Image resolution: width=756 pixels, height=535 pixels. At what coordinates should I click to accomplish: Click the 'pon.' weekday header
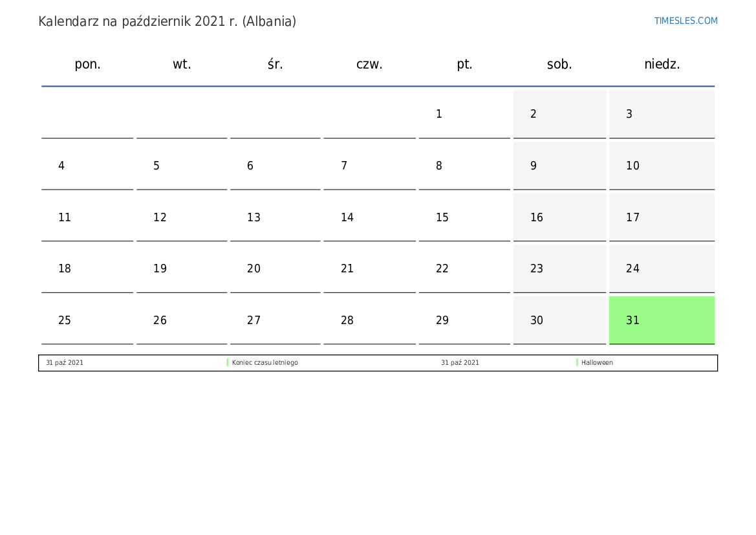tap(87, 65)
